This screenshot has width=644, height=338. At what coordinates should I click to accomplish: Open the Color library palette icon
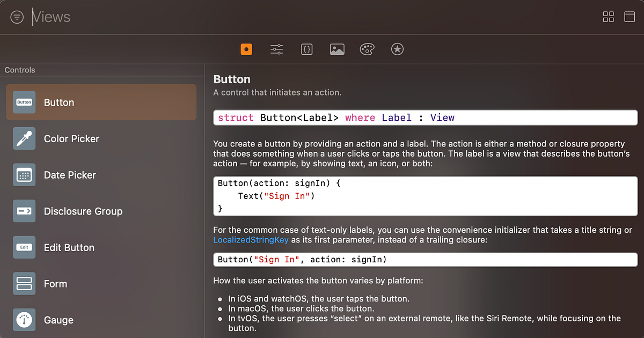[367, 49]
